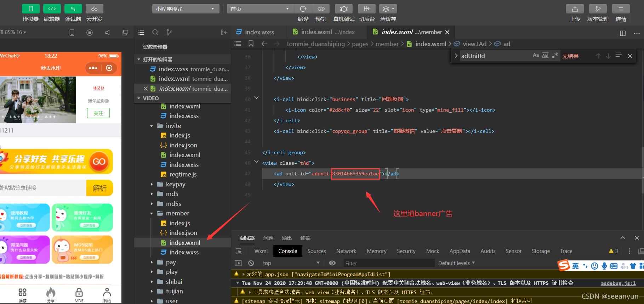This screenshot has height=304, width=644.
Task: Open the mini-program mode dropdown
Action: pos(186,9)
